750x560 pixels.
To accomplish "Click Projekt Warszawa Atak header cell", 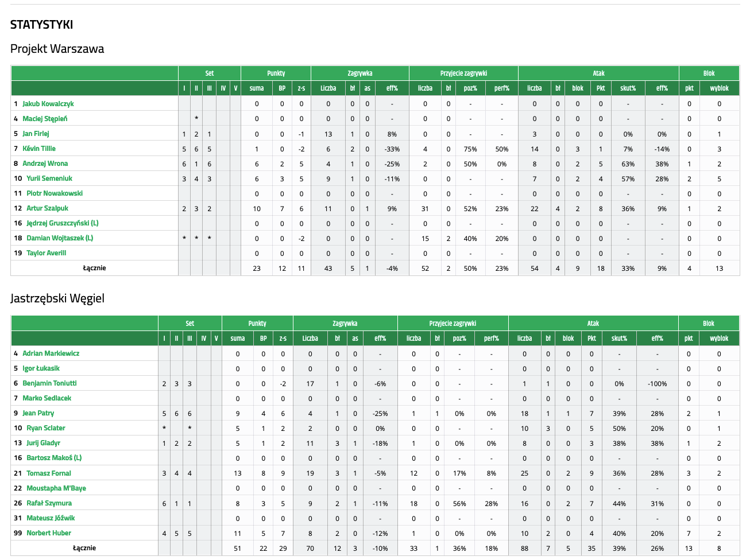I will click(x=598, y=73).
